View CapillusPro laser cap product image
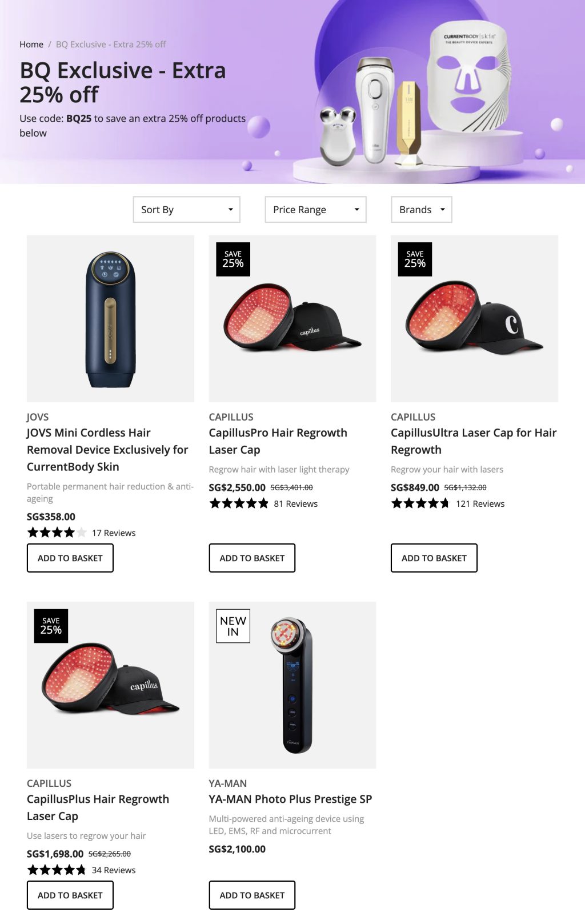This screenshot has width=585, height=924. point(292,319)
